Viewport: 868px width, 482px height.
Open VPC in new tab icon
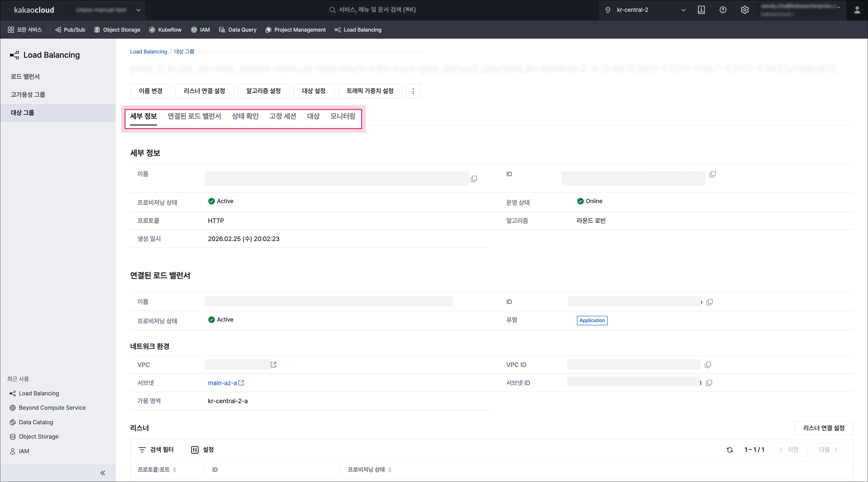click(273, 365)
